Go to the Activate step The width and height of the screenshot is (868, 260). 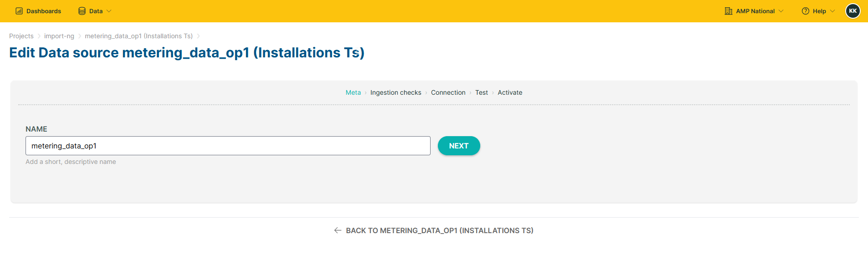click(x=510, y=92)
